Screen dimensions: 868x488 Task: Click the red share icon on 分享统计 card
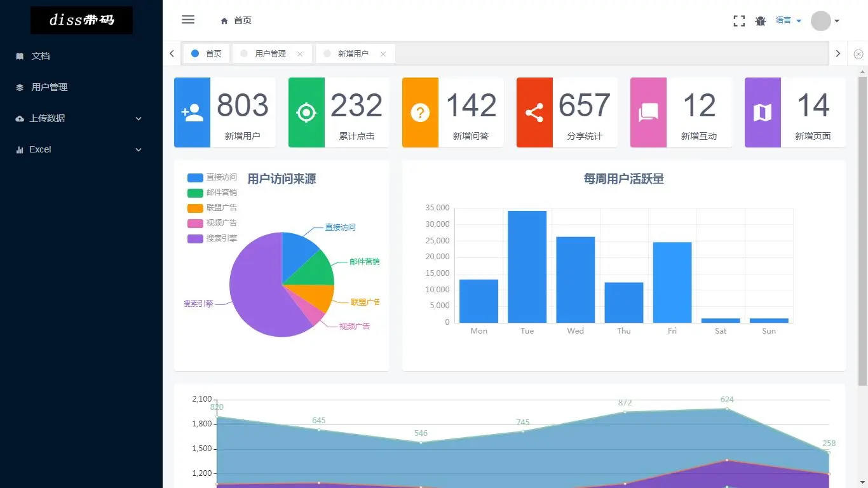tap(534, 112)
